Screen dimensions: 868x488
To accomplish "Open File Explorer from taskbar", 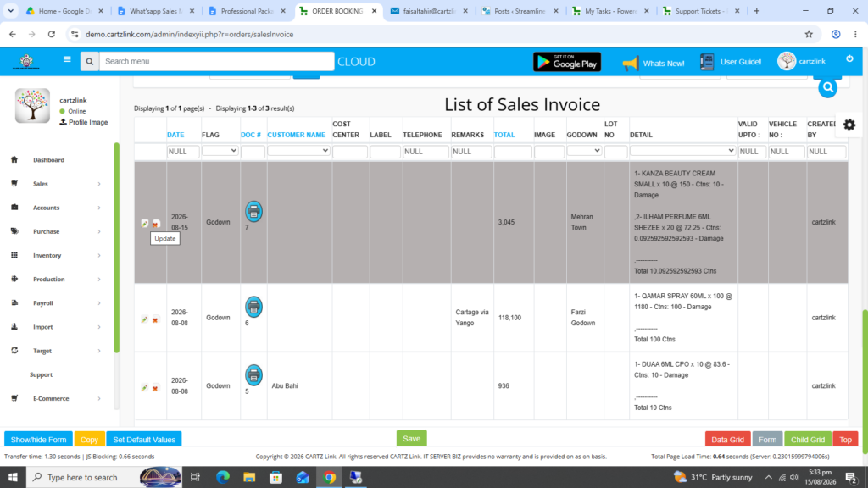I will 249,477.
